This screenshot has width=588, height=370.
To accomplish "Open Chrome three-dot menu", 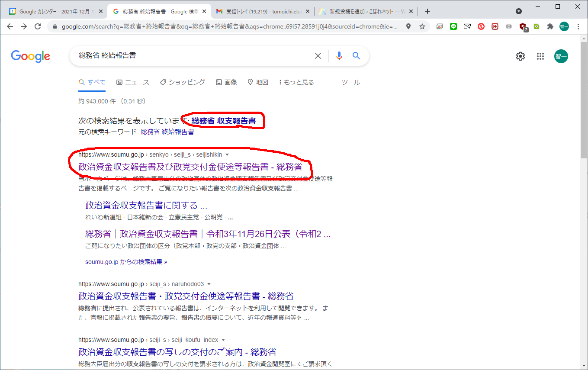I will click(x=578, y=26).
